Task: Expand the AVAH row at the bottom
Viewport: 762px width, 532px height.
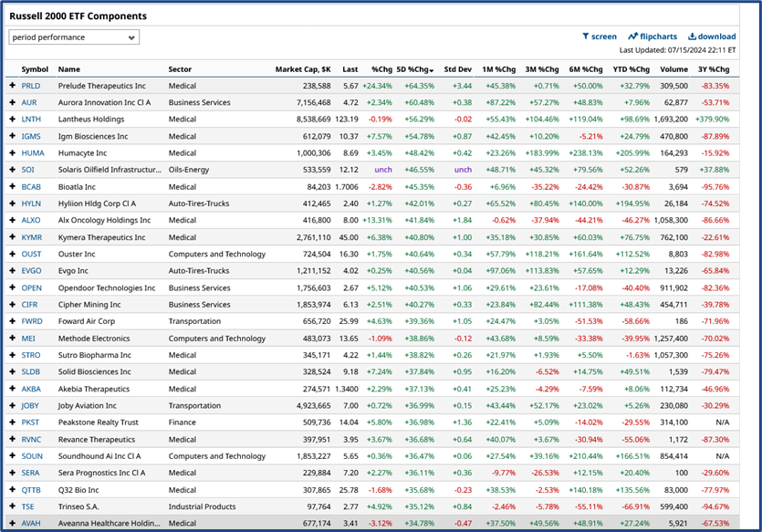Action: point(11,523)
